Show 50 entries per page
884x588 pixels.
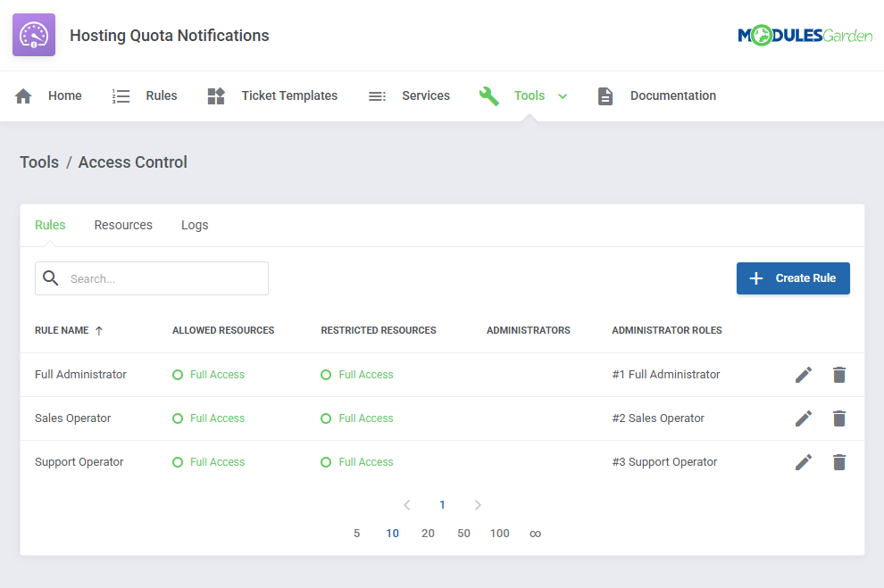(x=463, y=534)
